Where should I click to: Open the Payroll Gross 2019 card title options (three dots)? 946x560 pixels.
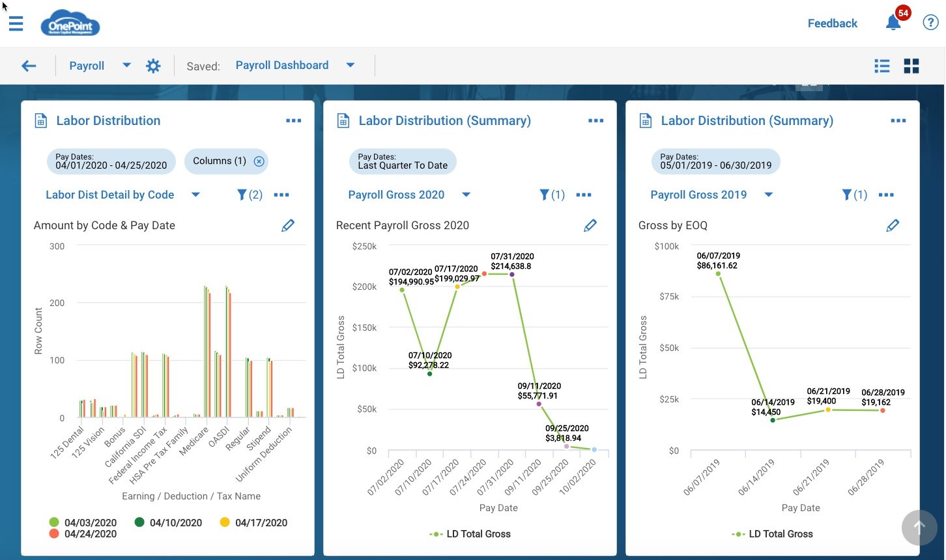pos(898,120)
